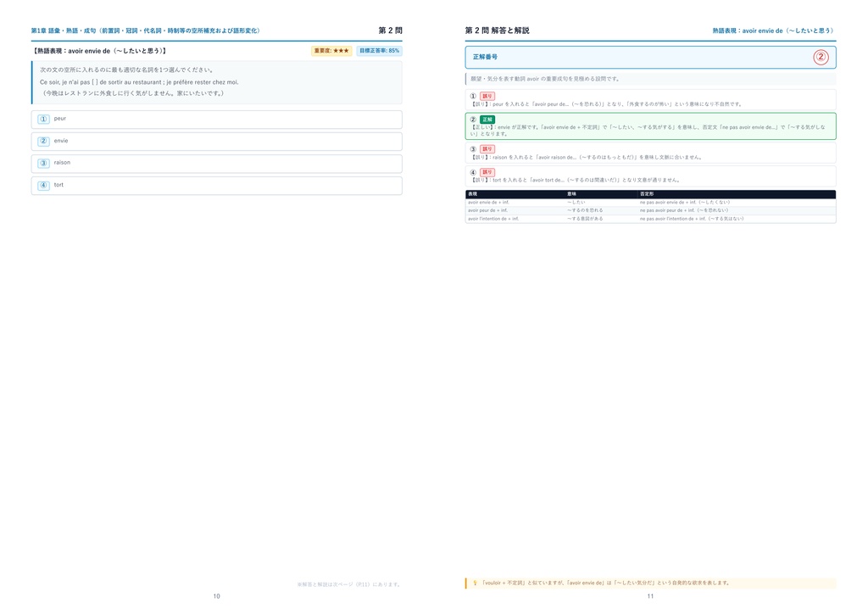Click the 否定形 table column header

pyautogui.click(x=647, y=194)
